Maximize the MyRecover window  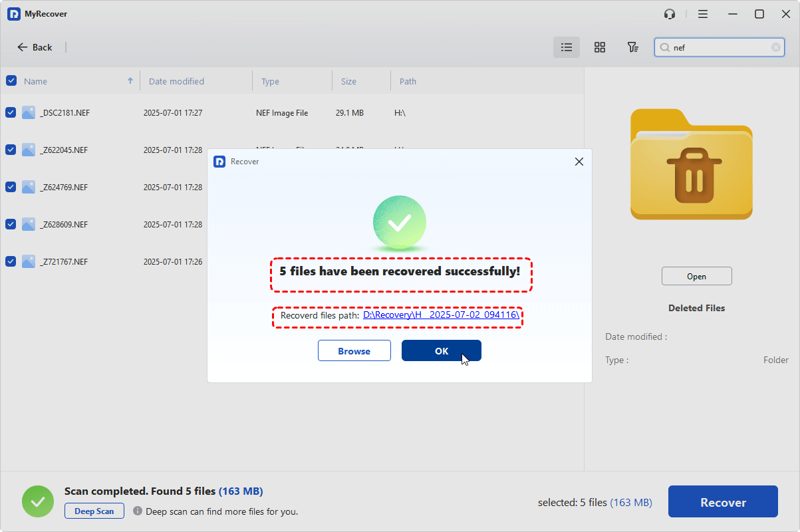759,14
